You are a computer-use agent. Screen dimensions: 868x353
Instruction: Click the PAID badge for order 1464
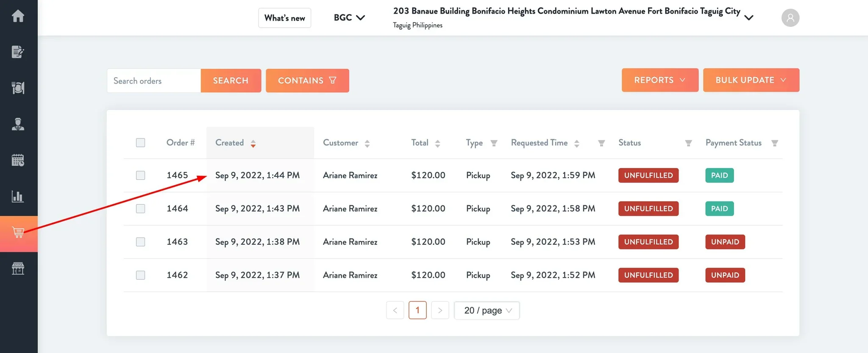(719, 208)
